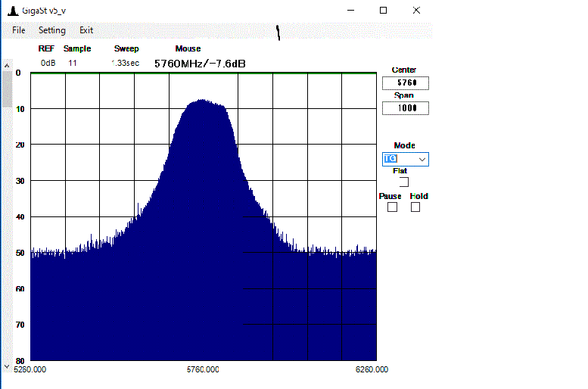Image resolution: width=588 pixels, height=389 pixels.
Task: Check the Pause checkbox
Action: click(x=392, y=207)
